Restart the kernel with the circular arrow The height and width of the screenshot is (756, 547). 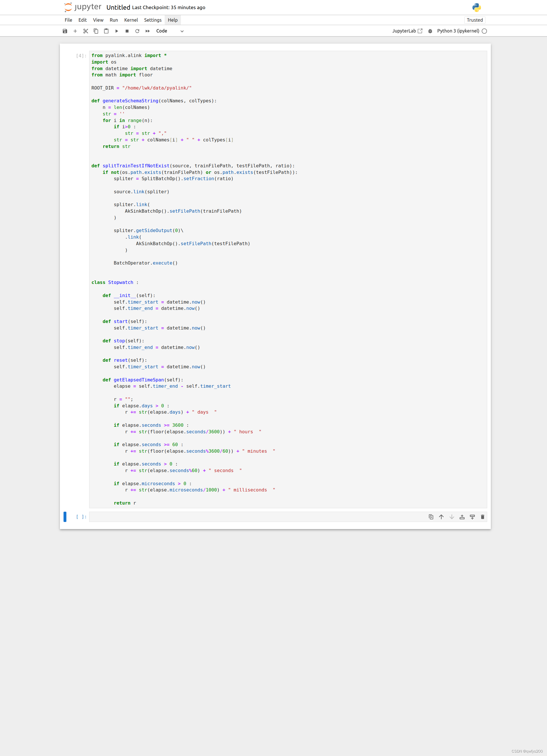tap(137, 31)
